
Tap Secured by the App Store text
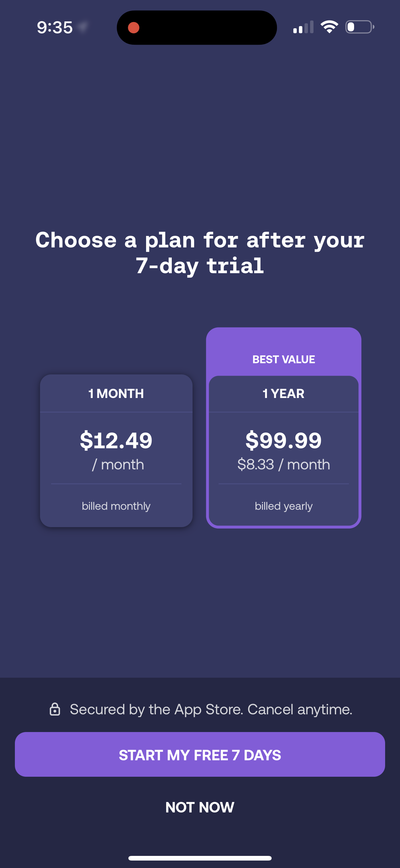point(211,709)
